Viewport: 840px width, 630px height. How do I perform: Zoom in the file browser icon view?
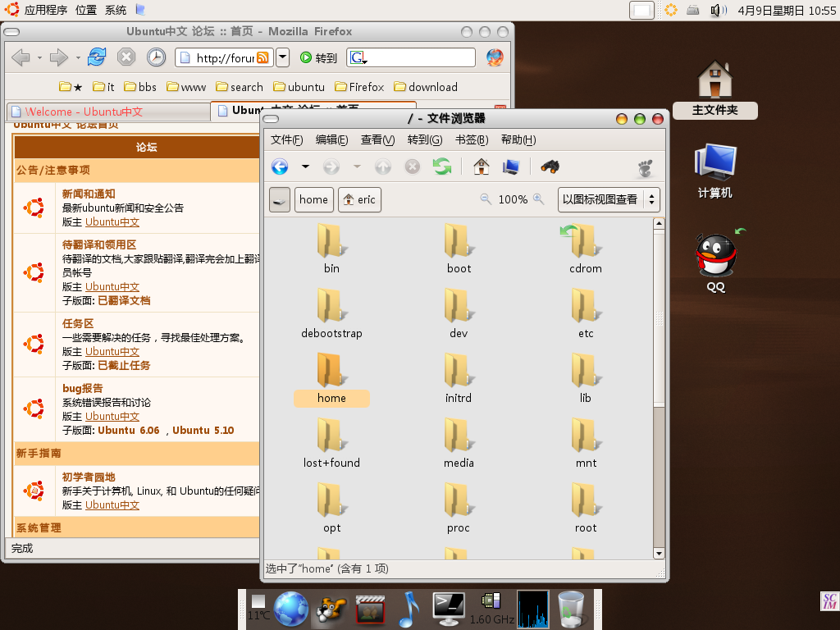[538, 199]
